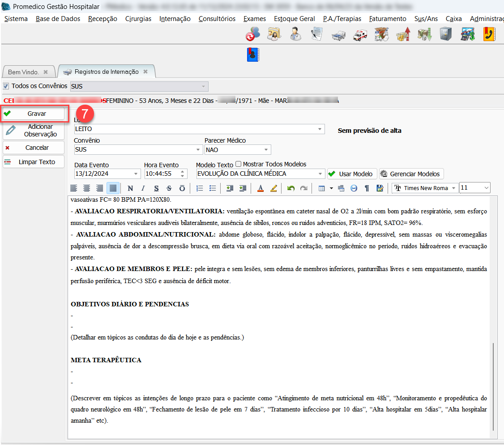Open the red font color picker
Image resolution: width=504 pixels, height=445 pixels.
[x=261, y=188]
